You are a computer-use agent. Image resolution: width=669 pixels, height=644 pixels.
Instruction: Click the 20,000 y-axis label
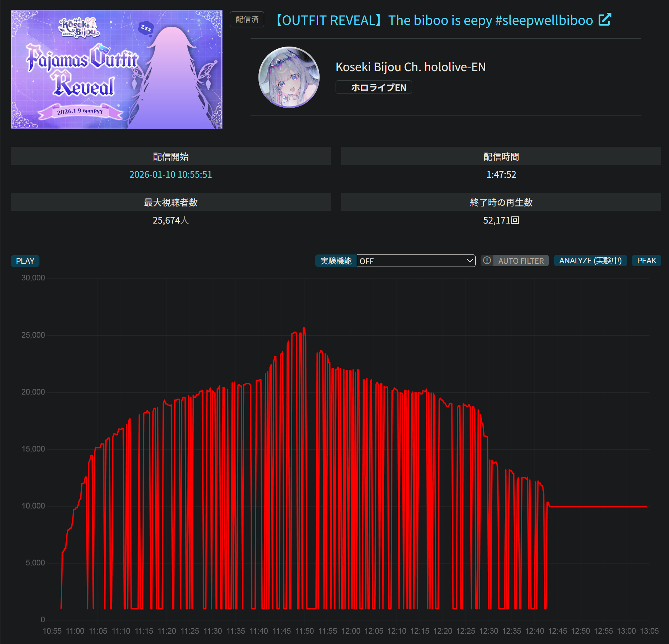33,392
